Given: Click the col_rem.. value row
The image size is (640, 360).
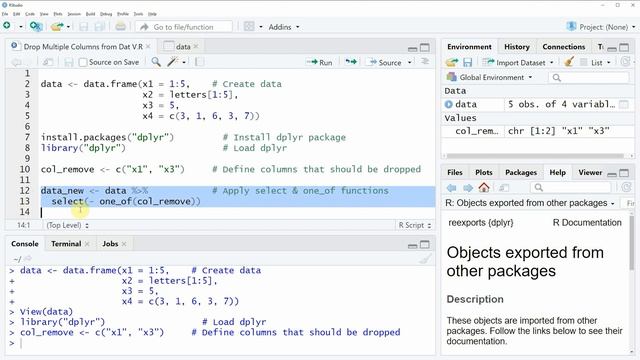Looking at the screenshot, I should tap(538, 131).
